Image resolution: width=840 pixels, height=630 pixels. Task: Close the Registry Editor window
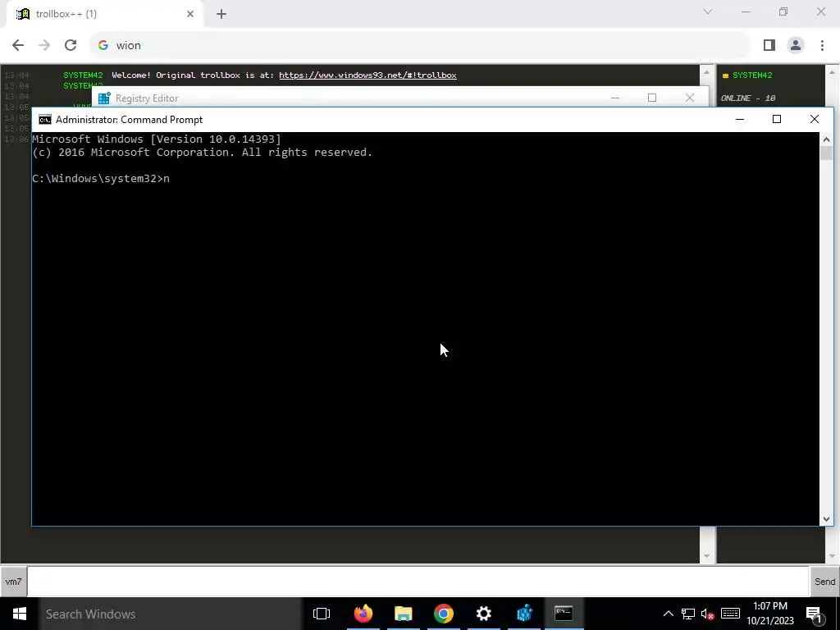[689, 98]
